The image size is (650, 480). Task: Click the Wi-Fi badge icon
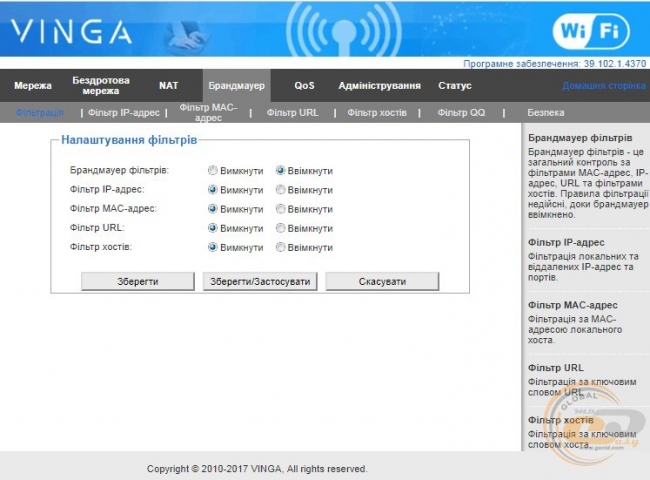pos(591,31)
